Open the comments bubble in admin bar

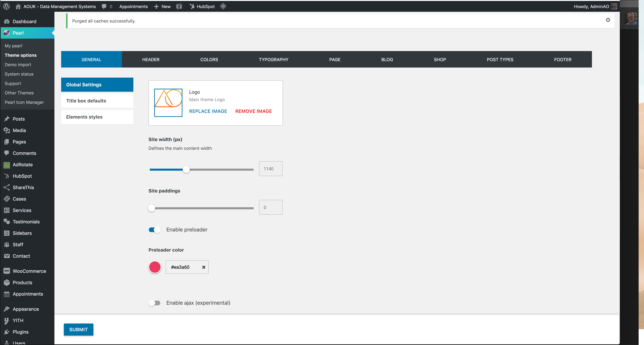pyautogui.click(x=104, y=7)
